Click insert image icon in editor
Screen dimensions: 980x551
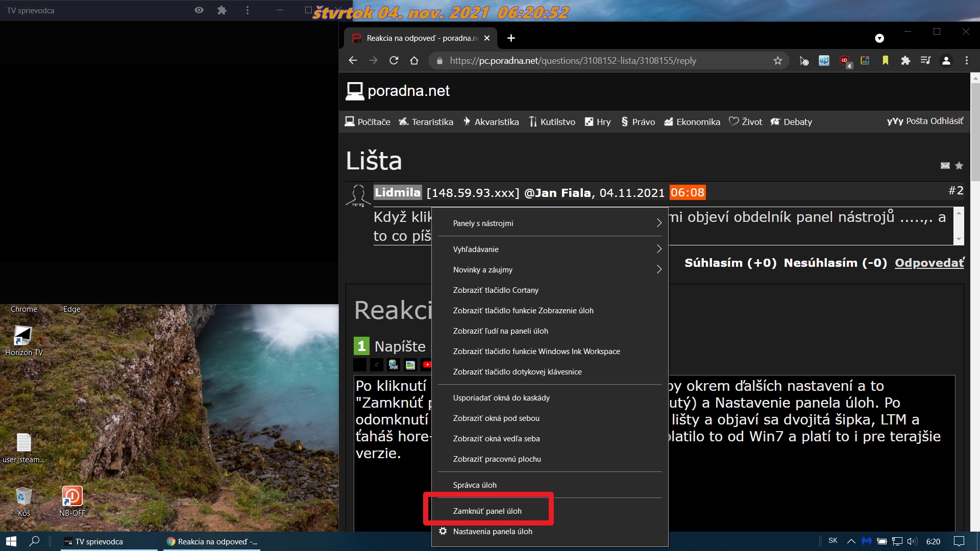(410, 364)
